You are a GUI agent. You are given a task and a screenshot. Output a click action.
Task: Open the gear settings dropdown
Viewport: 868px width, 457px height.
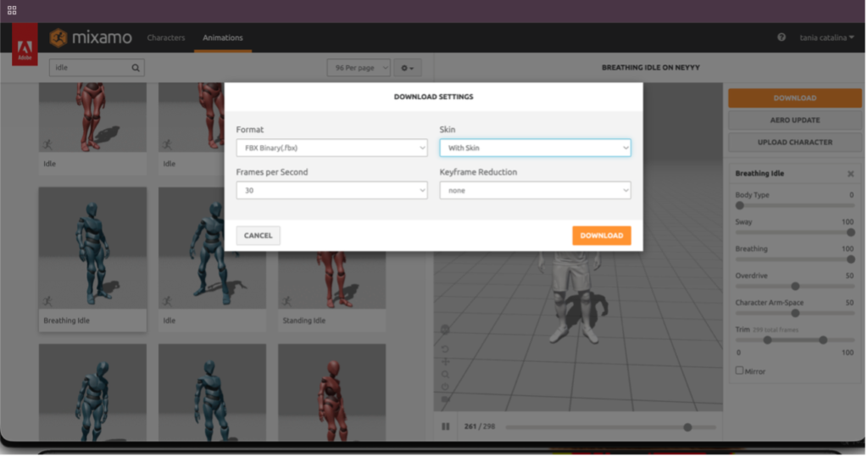(x=408, y=68)
